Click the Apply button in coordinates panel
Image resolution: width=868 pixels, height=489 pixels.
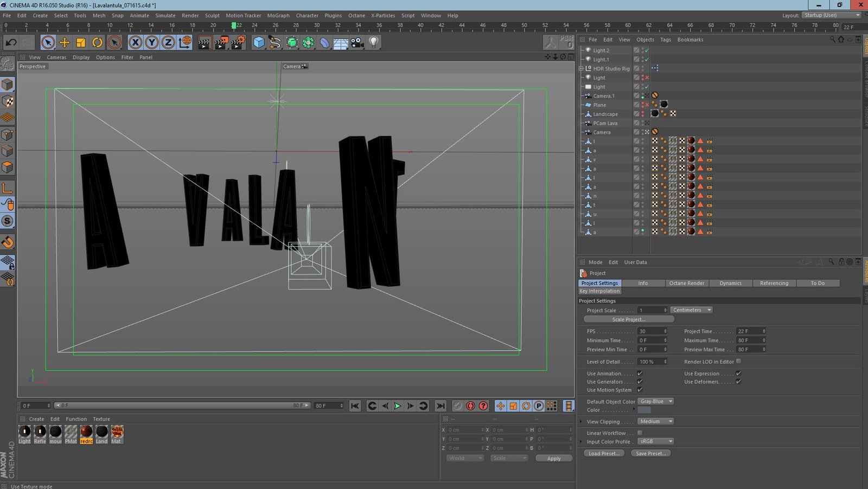tap(553, 458)
